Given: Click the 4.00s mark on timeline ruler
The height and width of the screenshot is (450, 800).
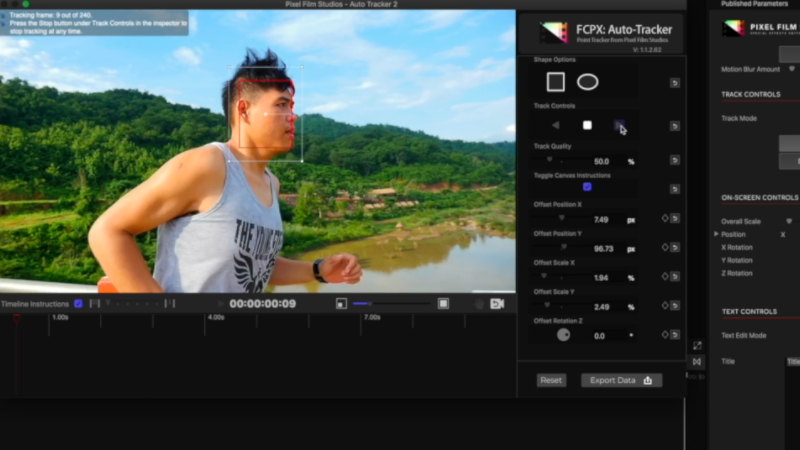Looking at the screenshot, I should 216,317.
